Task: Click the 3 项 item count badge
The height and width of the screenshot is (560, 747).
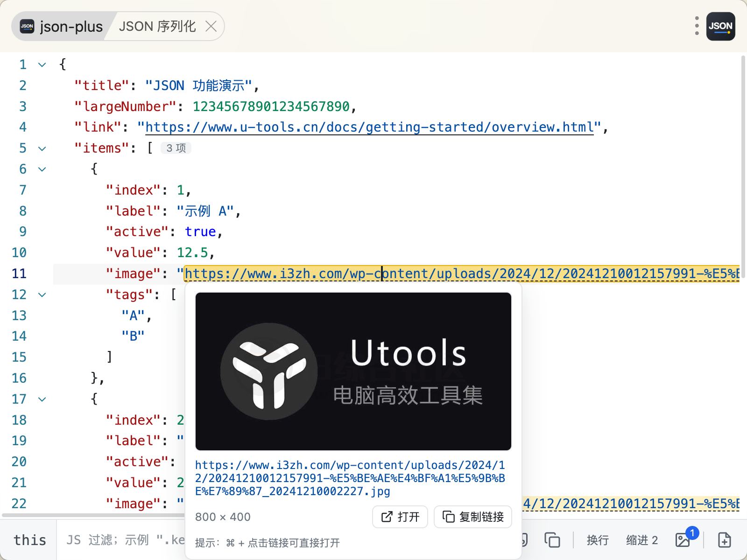Action: click(x=176, y=148)
